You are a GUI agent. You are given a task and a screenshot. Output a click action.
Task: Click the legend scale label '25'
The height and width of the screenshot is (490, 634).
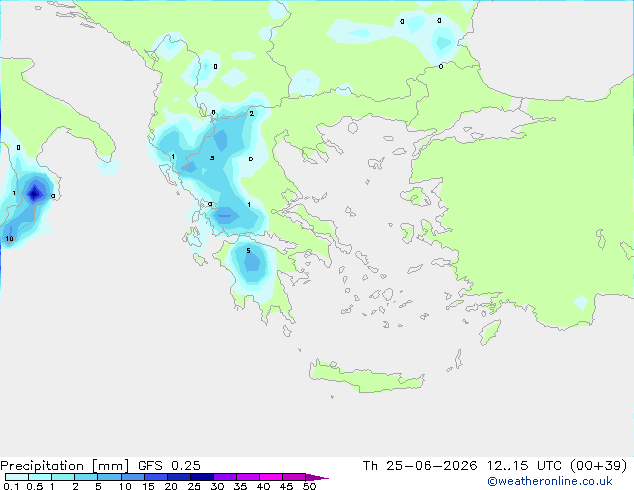click(194, 486)
